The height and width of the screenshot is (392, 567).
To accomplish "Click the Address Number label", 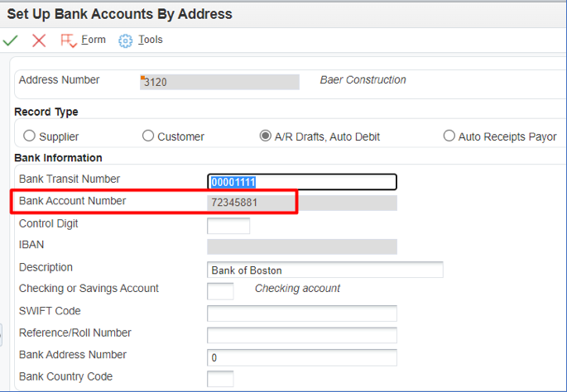I will pos(59,80).
